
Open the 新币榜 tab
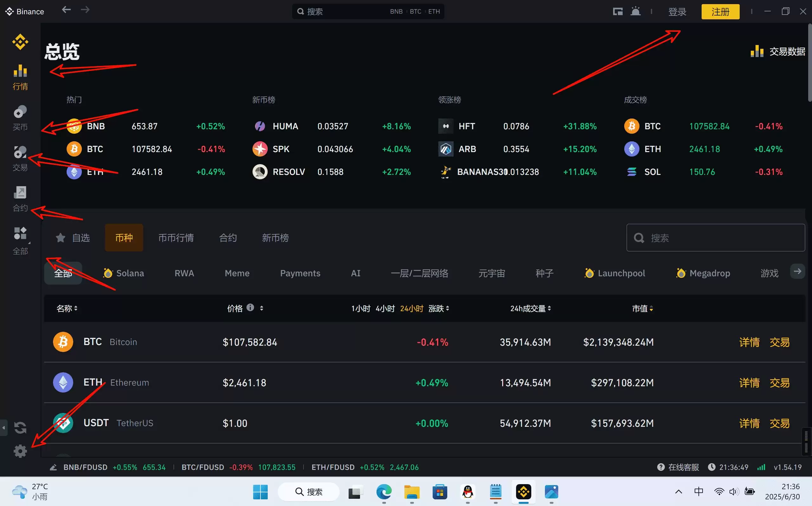pos(275,238)
